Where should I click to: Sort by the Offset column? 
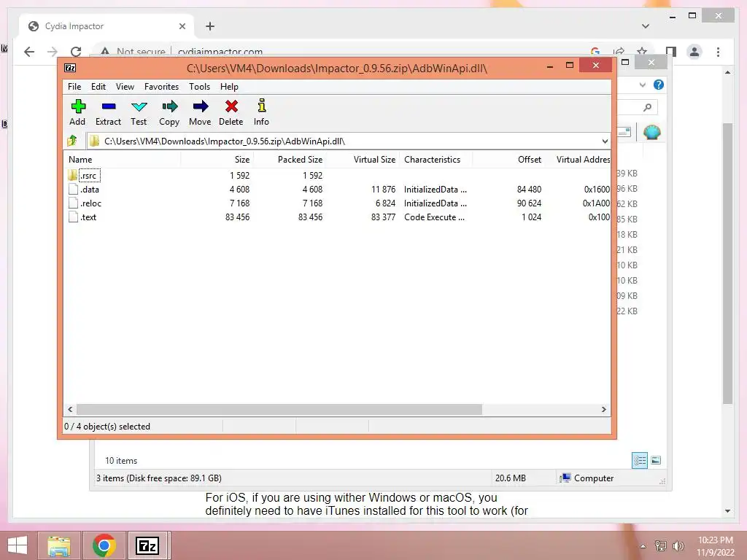[508, 160]
